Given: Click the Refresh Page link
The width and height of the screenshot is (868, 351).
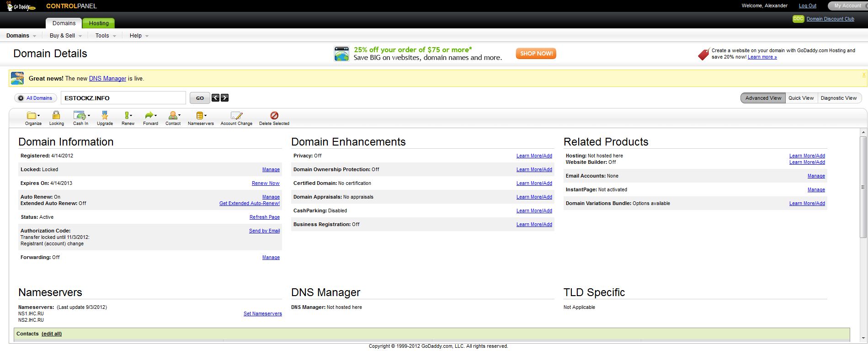Looking at the screenshot, I should point(265,217).
